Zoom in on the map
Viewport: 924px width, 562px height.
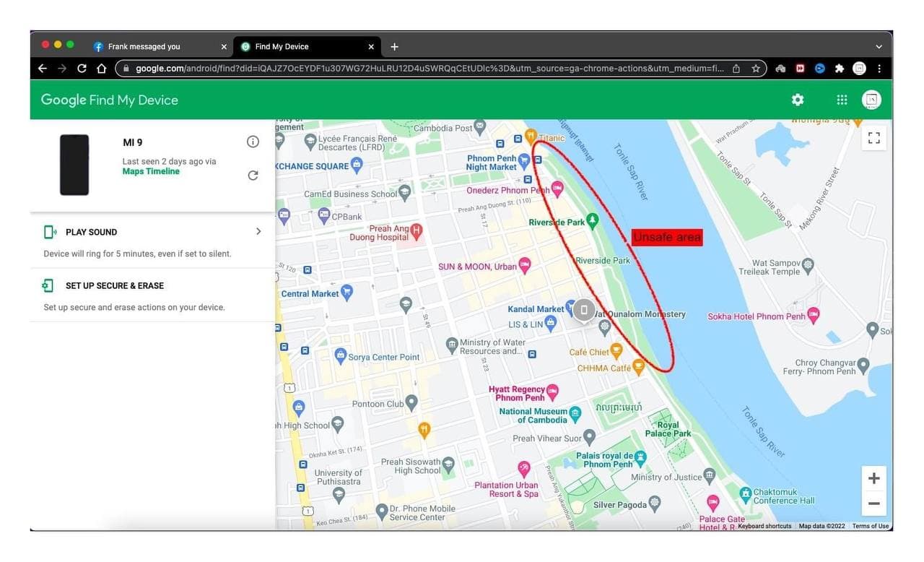(873, 478)
